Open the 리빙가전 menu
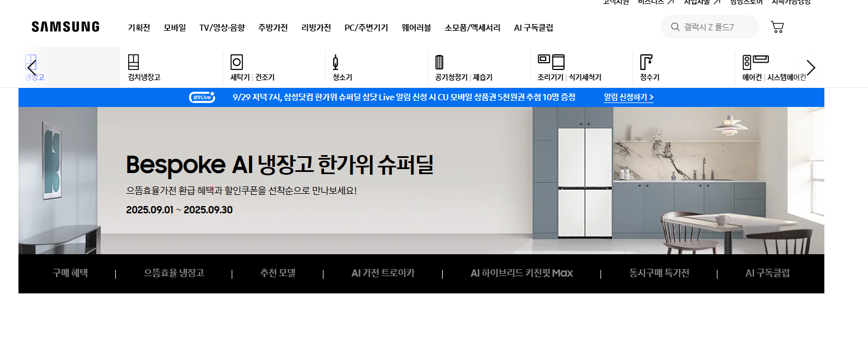The width and height of the screenshot is (868, 341). coord(316,27)
